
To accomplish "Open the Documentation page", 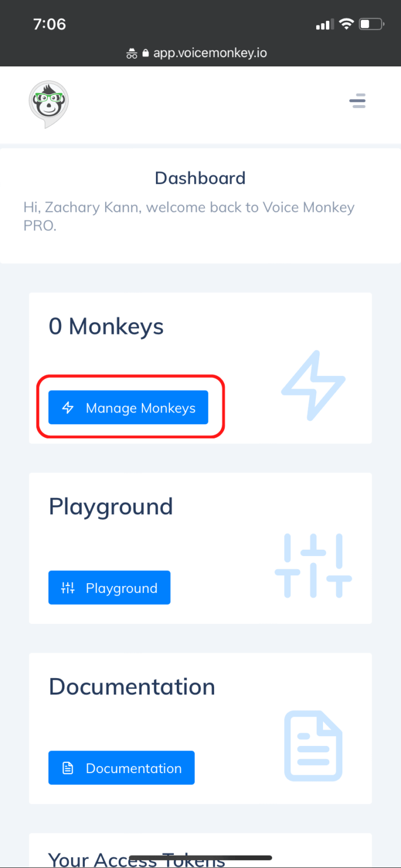I will 121,767.
